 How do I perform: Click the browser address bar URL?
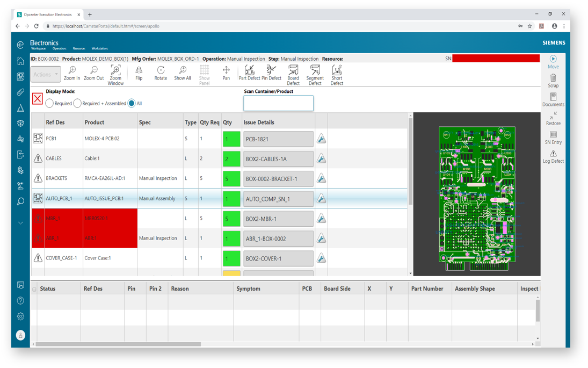tap(106, 26)
